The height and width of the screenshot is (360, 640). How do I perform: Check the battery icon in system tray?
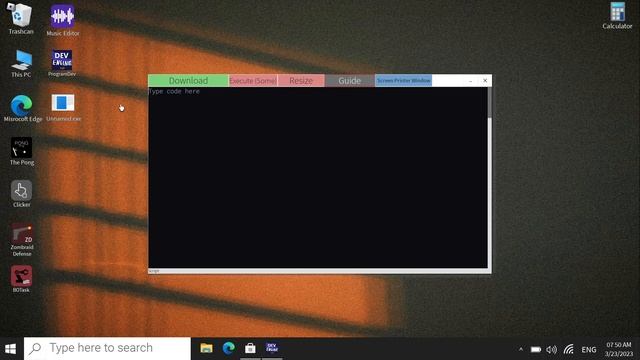(536, 349)
